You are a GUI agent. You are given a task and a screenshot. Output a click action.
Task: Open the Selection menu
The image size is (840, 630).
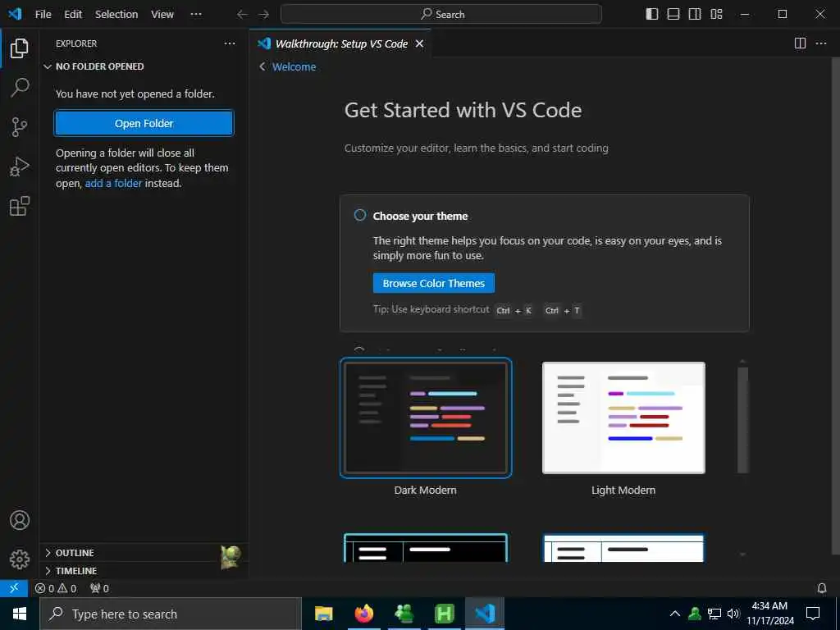(x=116, y=15)
